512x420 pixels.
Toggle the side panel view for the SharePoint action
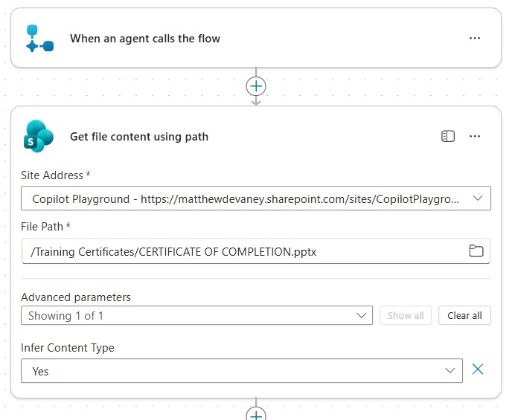click(x=448, y=136)
